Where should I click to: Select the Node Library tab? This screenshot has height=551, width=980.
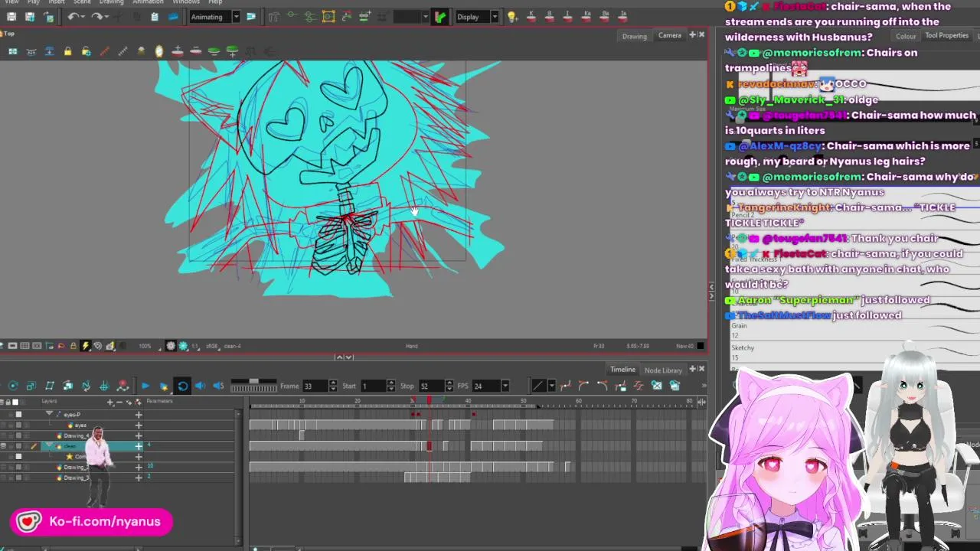pyautogui.click(x=663, y=370)
